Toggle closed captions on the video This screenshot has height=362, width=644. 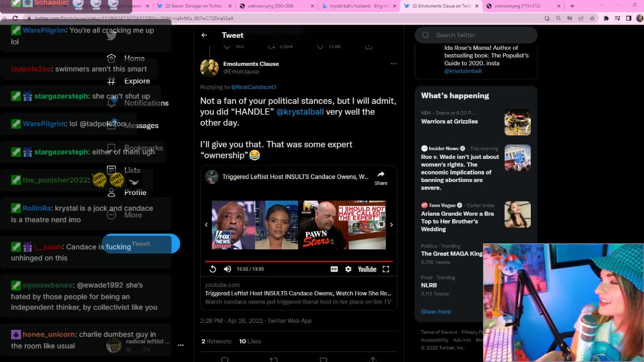(x=334, y=269)
